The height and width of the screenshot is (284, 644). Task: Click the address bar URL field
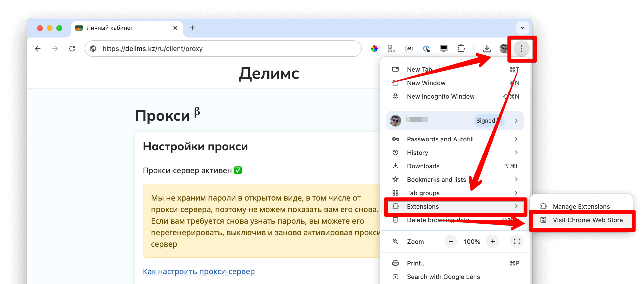(x=223, y=48)
